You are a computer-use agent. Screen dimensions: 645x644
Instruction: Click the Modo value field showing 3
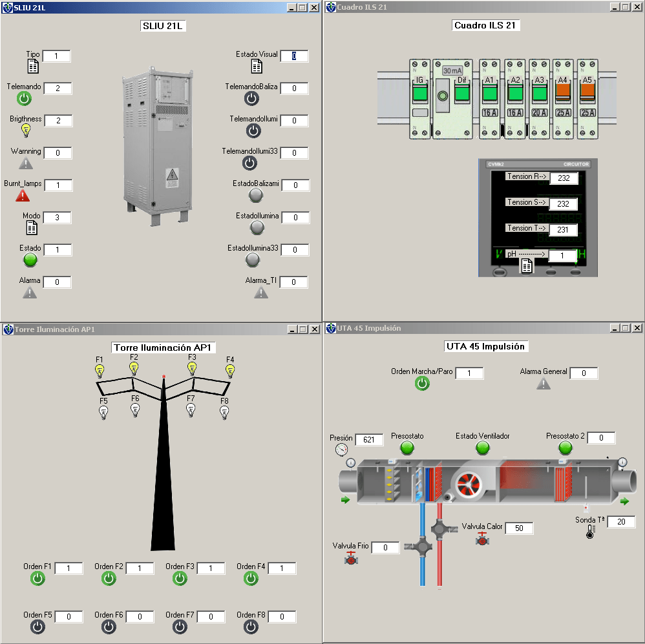pos(57,218)
